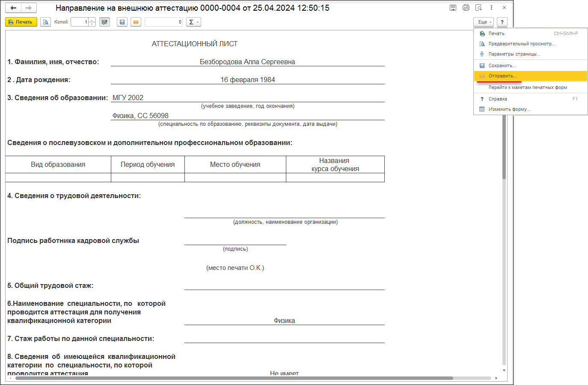Click the sum value field showing 0
Image resolution: width=588 pixels, height=385 pixels.
pyautogui.click(x=163, y=22)
